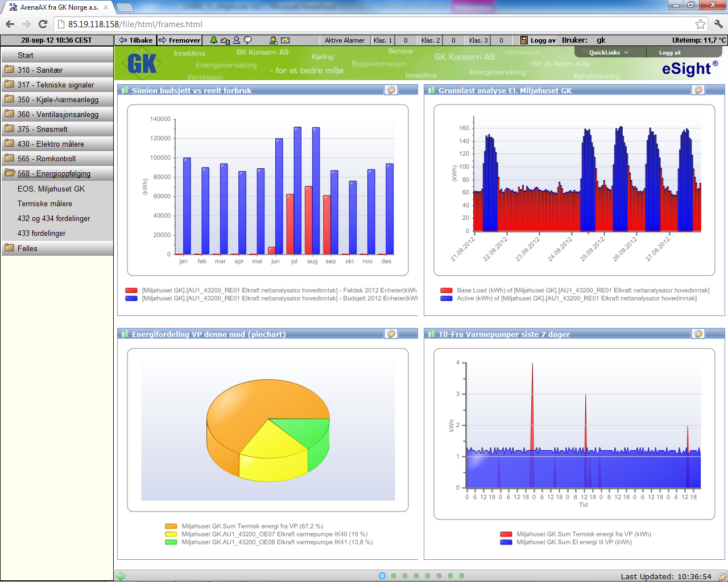Select the fifth dashboard page dot

click(428, 576)
